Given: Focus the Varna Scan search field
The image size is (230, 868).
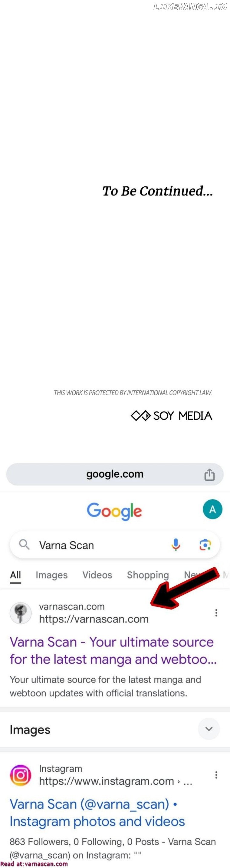Looking at the screenshot, I should pos(115,545).
